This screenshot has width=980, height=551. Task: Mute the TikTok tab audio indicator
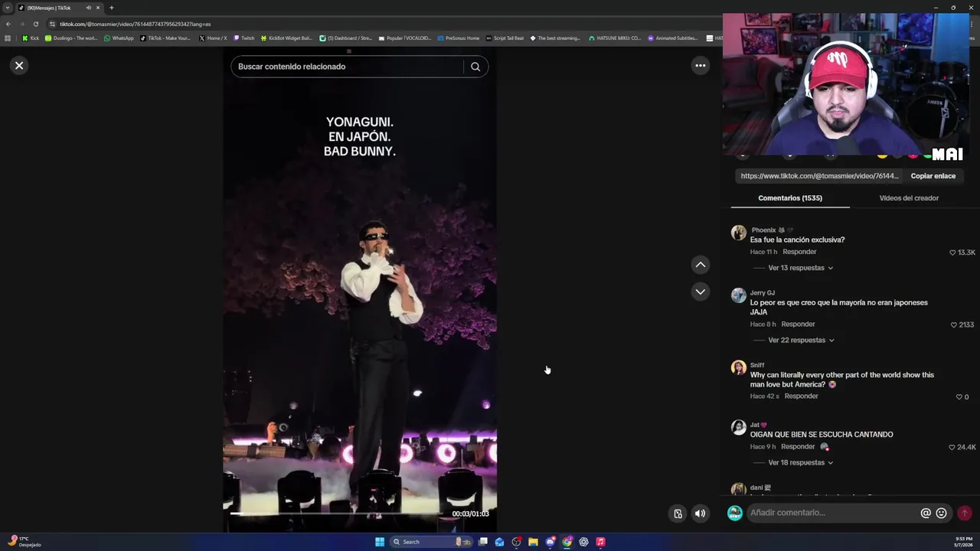pyautogui.click(x=88, y=8)
